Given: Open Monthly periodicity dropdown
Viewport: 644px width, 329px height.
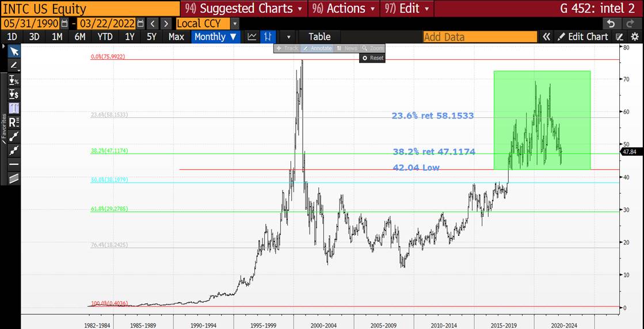Looking at the screenshot, I should pos(216,37).
